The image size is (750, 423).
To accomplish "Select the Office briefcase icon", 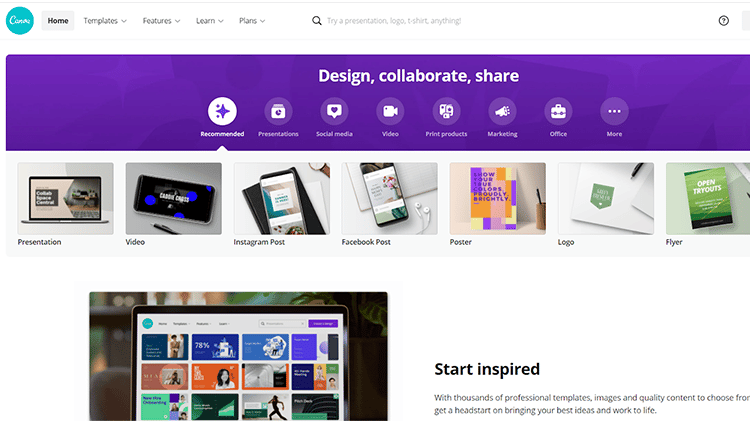I will (558, 111).
